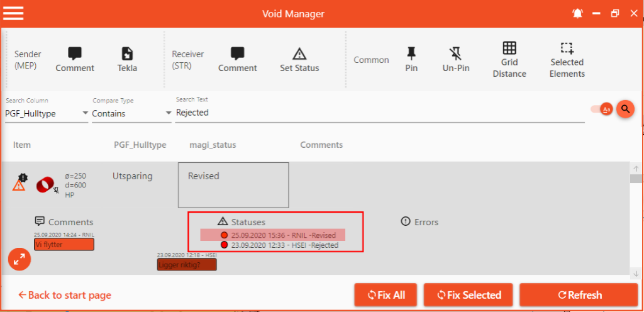This screenshot has width=644, height=312.
Task: Click the Tekla export icon
Action: [x=127, y=60]
